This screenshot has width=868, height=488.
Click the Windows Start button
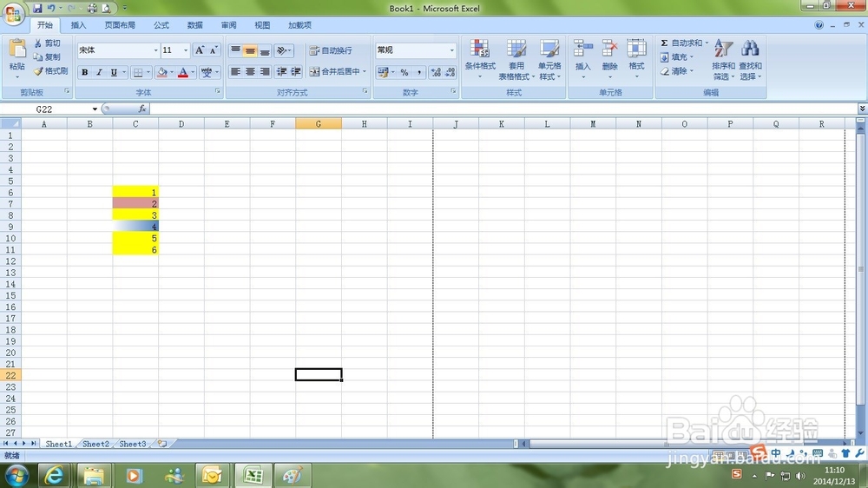[x=16, y=475]
